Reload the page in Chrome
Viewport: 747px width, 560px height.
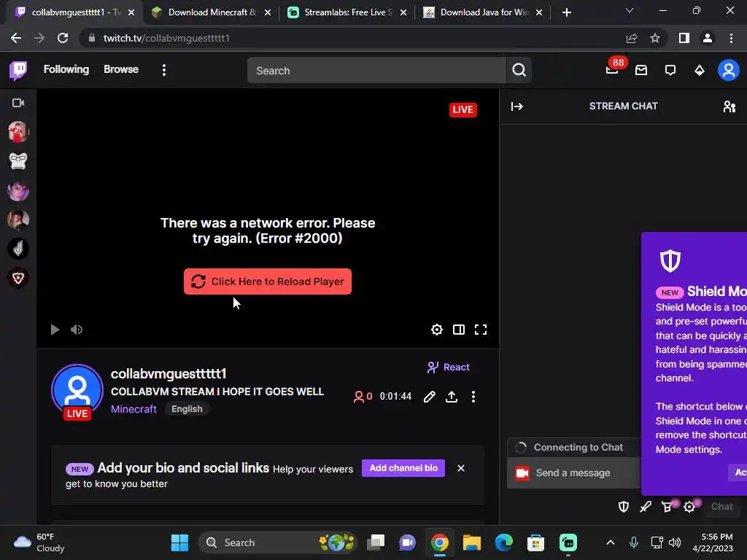63,38
